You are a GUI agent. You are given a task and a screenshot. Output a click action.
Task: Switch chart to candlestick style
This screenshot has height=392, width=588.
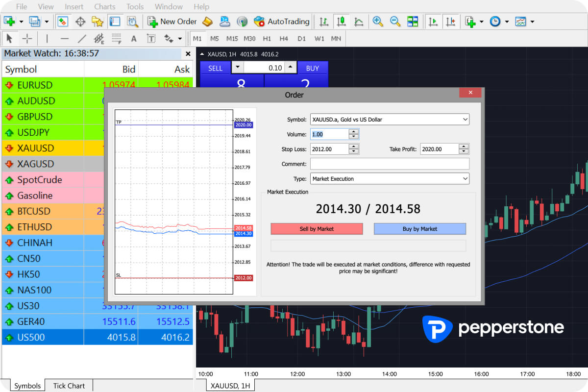pyautogui.click(x=342, y=22)
